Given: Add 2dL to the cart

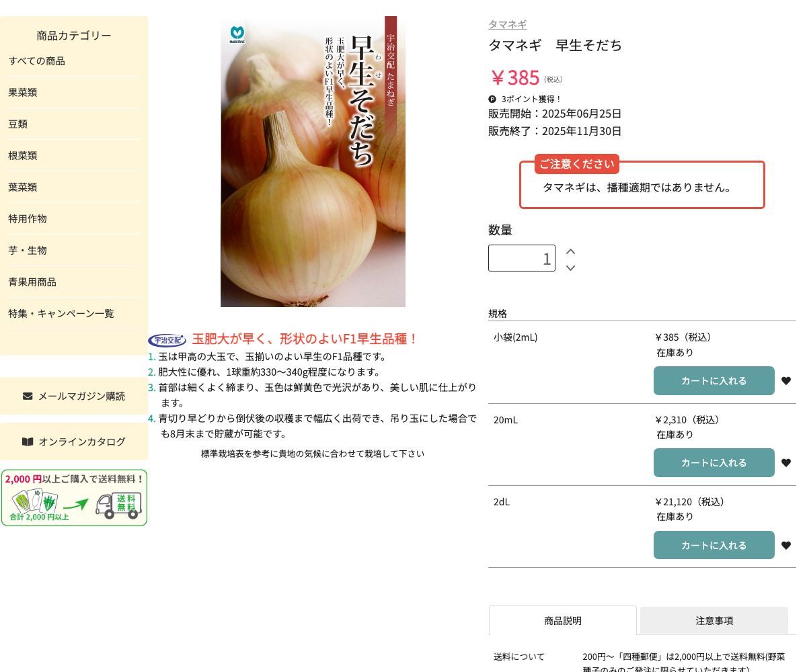Looking at the screenshot, I should pyautogui.click(x=714, y=545).
